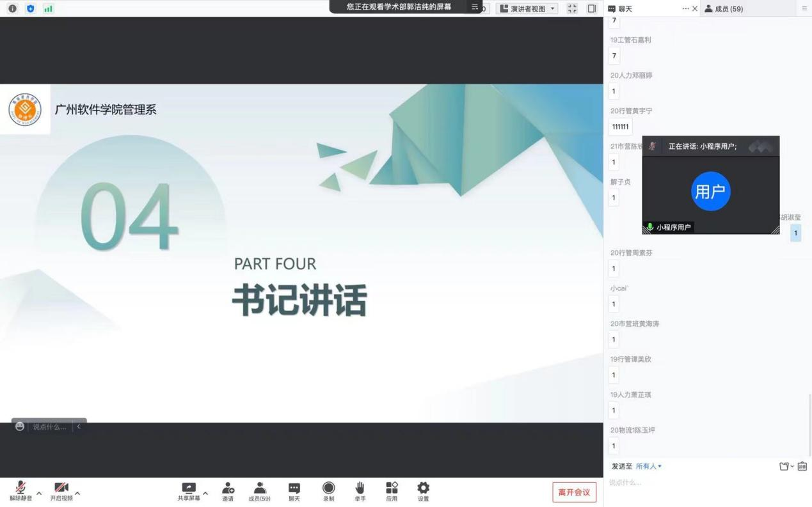Open the apps (应用) icon

tap(392, 488)
